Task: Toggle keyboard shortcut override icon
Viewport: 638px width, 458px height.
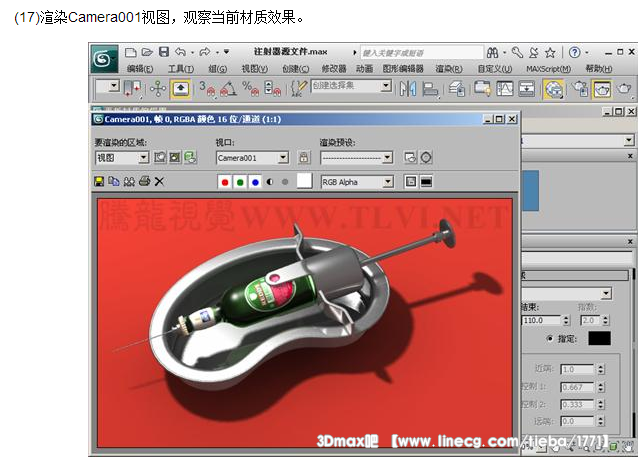Action: [x=181, y=88]
